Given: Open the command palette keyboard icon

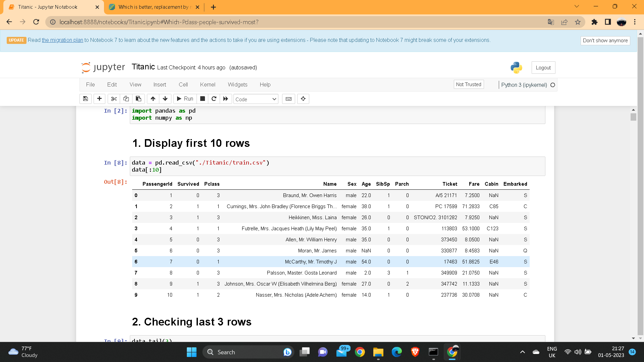Looking at the screenshot, I should click(x=288, y=99).
